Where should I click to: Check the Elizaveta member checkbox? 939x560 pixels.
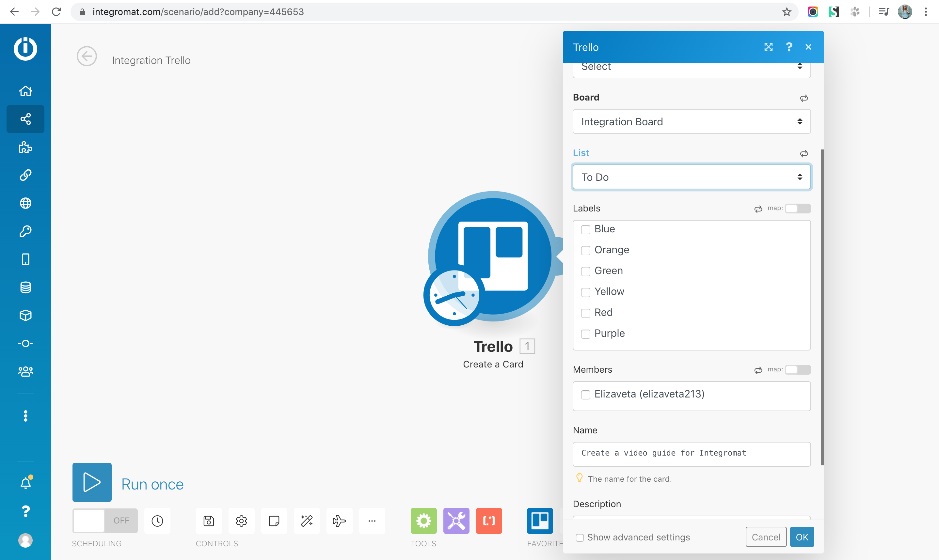coord(585,395)
